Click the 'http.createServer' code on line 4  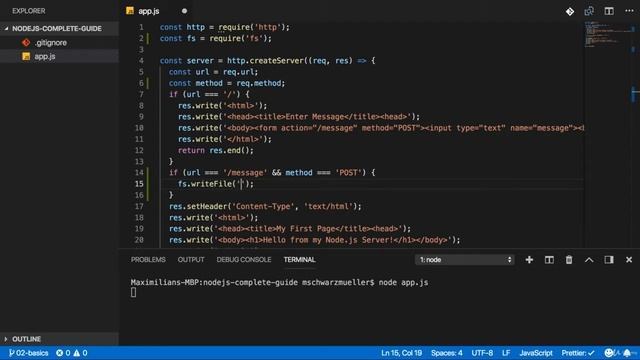pyautogui.click(x=265, y=60)
